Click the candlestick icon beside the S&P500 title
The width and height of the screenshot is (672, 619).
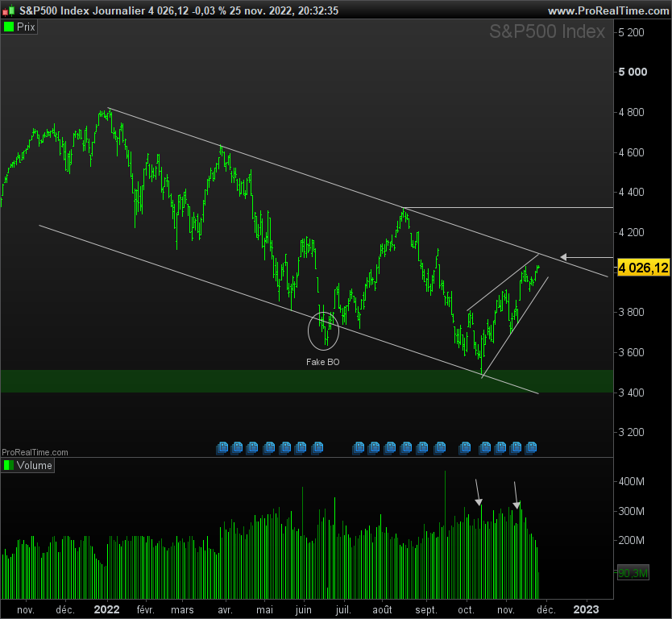pyautogui.click(x=10, y=10)
